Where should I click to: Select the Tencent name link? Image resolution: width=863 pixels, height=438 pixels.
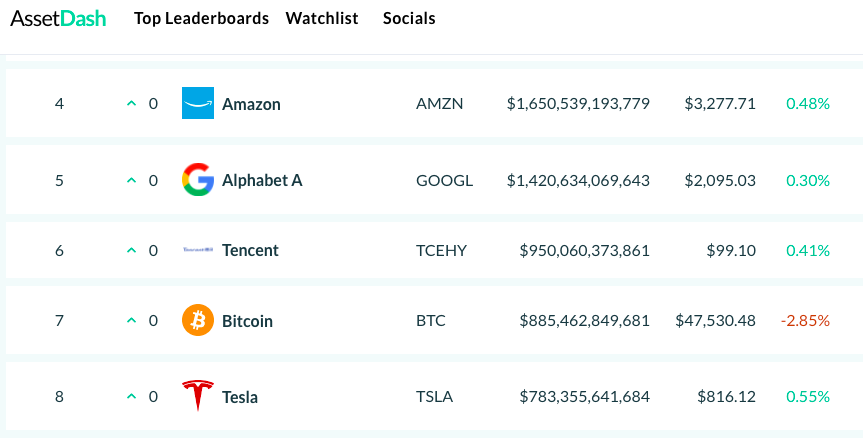point(250,251)
